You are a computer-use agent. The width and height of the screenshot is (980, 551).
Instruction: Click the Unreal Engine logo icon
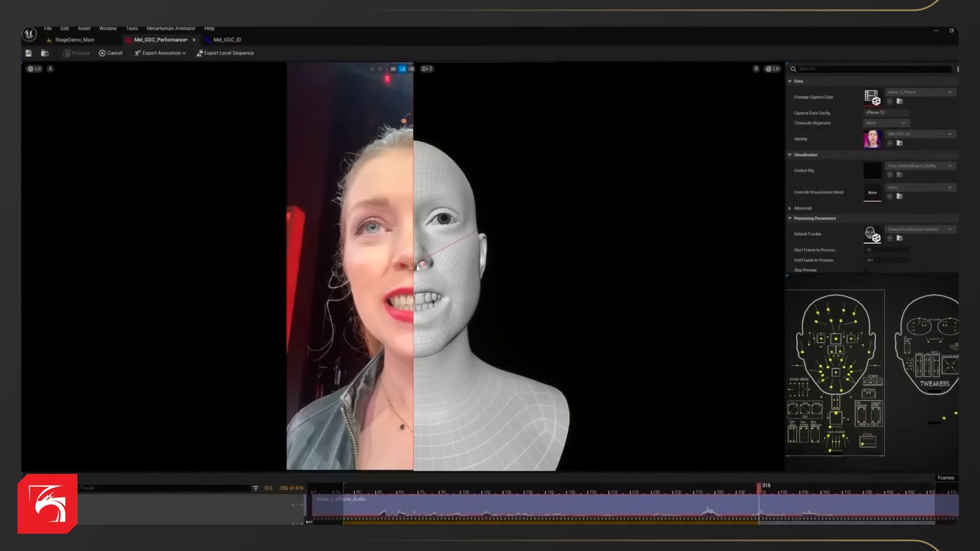click(29, 34)
